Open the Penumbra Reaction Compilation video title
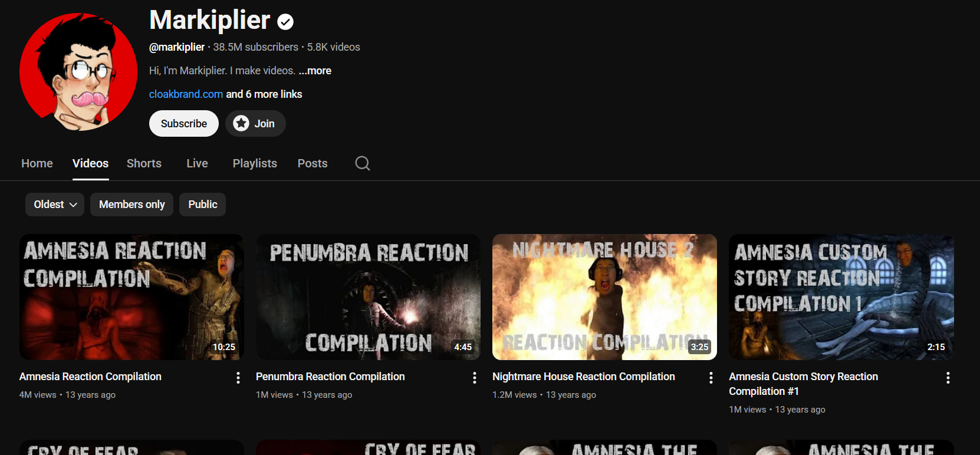 point(330,377)
